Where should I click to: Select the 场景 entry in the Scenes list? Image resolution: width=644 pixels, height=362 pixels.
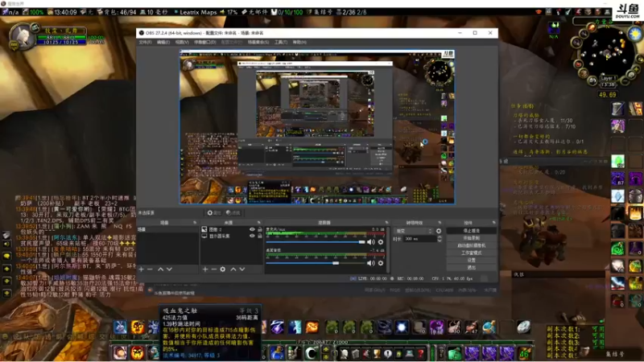point(167,229)
